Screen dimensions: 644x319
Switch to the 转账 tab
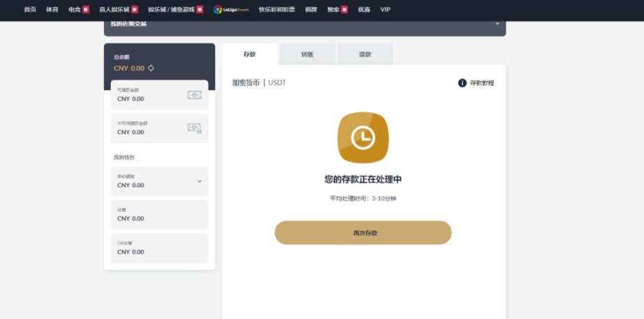(307, 54)
